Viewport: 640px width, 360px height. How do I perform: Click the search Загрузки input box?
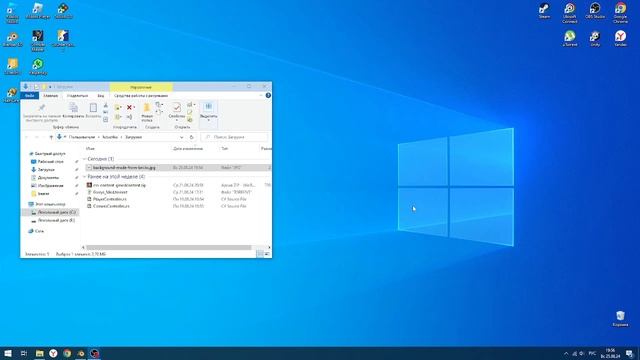tap(235, 137)
